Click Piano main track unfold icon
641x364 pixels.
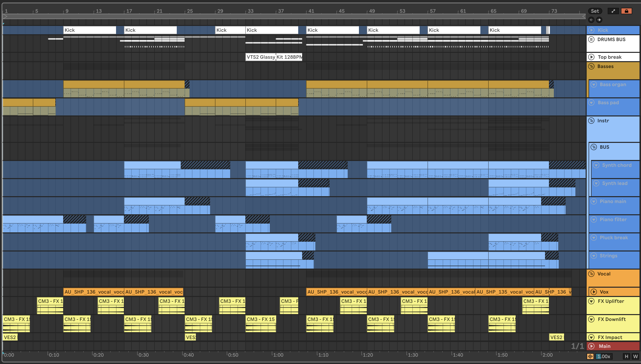(593, 201)
